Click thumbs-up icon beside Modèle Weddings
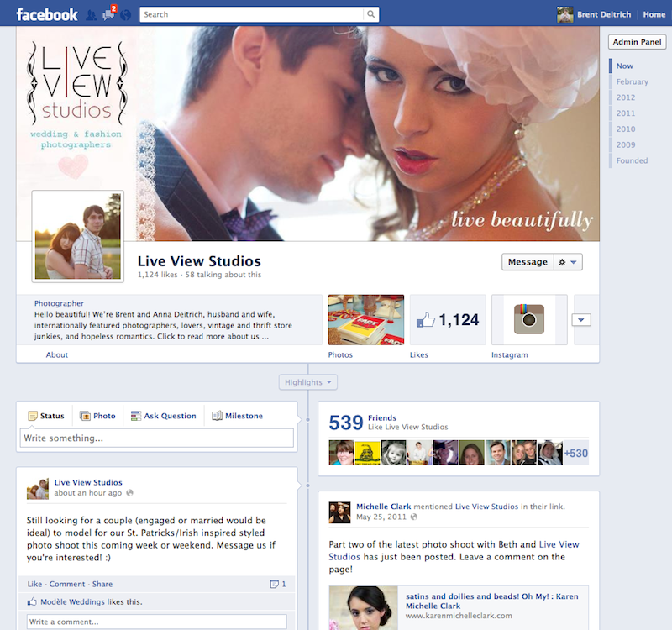Viewport: 672px width, 630px height. 32,601
